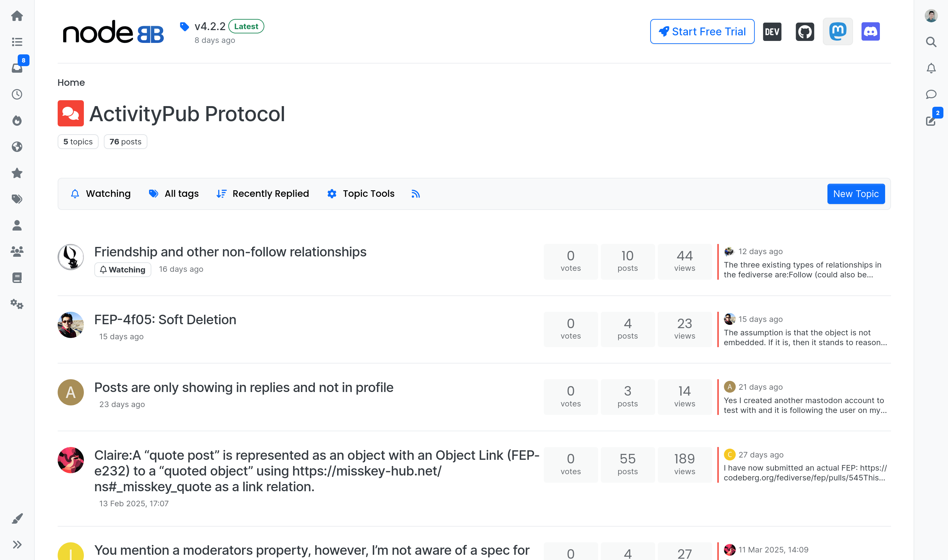The height and width of the screenshot is (560, 948).
Task: Open the Topic Tools menu
Action: click(x=361, y=194)
